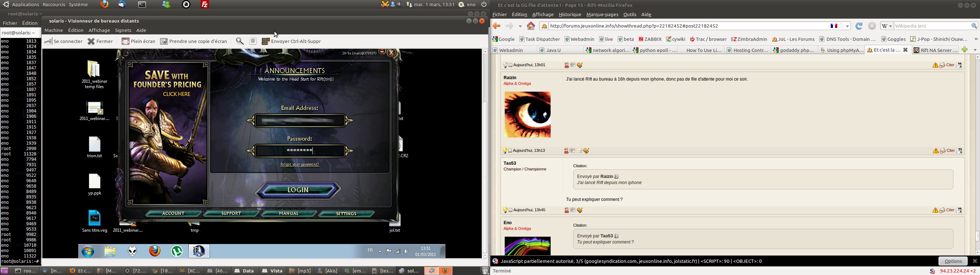
Task: Click the magnifier zoom icon in the remote desktop viewer
Action: click(240, 41)
